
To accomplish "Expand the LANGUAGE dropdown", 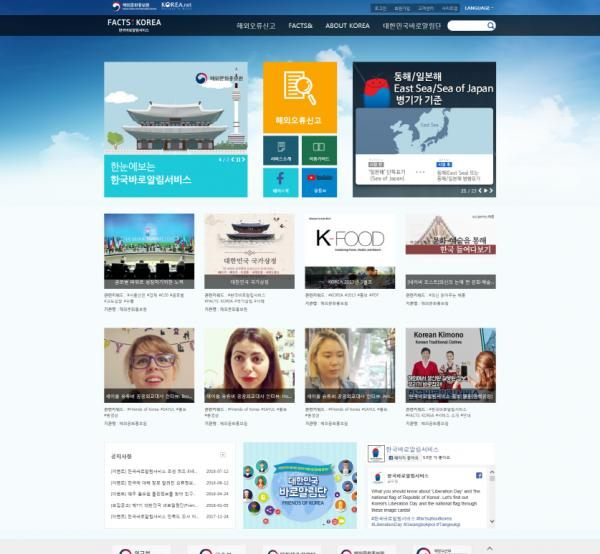I will click(x=478, y=7).
